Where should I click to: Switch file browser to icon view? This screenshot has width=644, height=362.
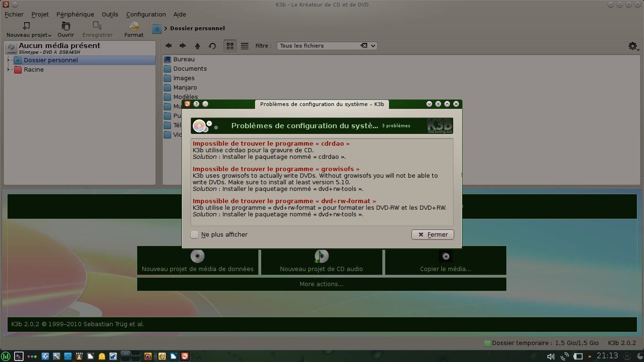230,46
